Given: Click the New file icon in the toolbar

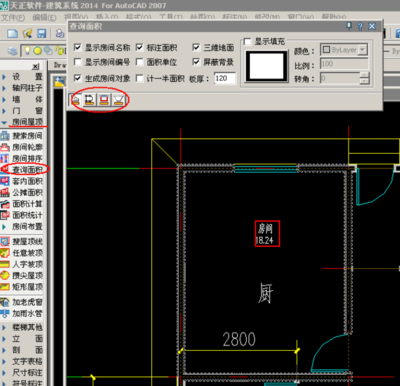Looking at the screenshot, I should pos(13,33).
